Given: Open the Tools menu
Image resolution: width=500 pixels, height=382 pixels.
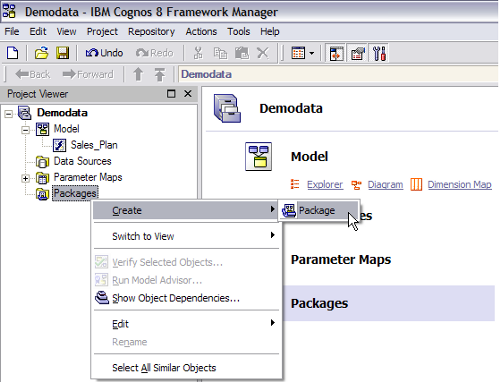Looking at the screenshot, I should pyautogui.click(x=239, y=32).
